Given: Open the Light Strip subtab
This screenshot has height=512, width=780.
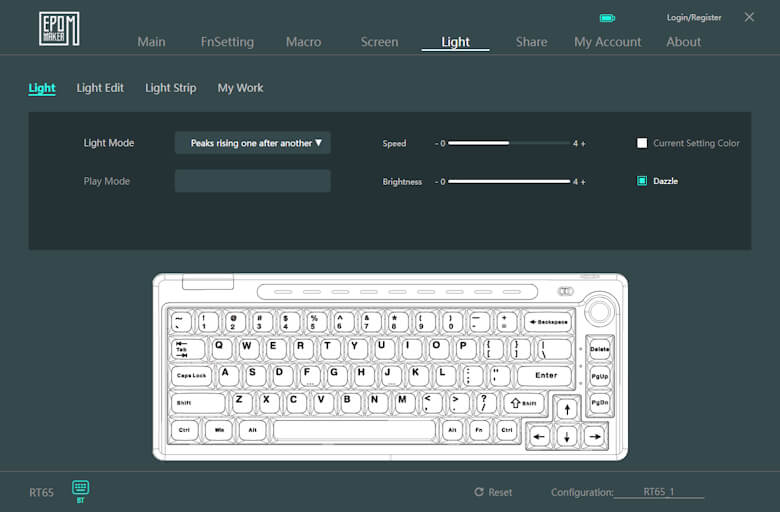Looking at the screenshot, I should point(170,88).
